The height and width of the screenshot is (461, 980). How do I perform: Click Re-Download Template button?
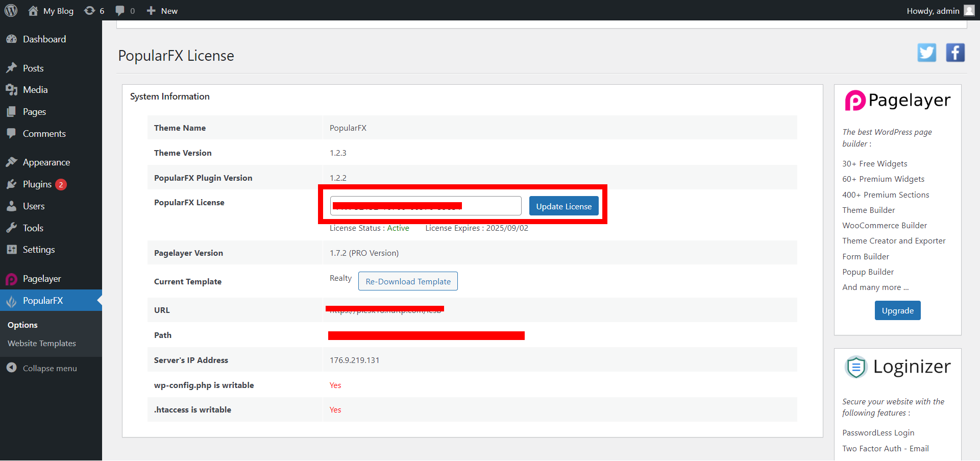pyautogui.click(x=408, y=281)
